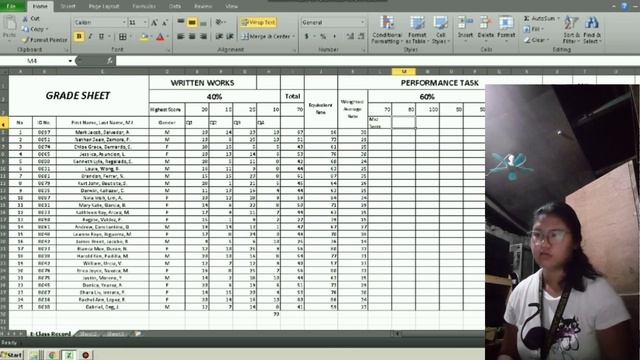640x360 pixels.
Task: Click the AutoSum sigma icon
Action: [527, 18]
